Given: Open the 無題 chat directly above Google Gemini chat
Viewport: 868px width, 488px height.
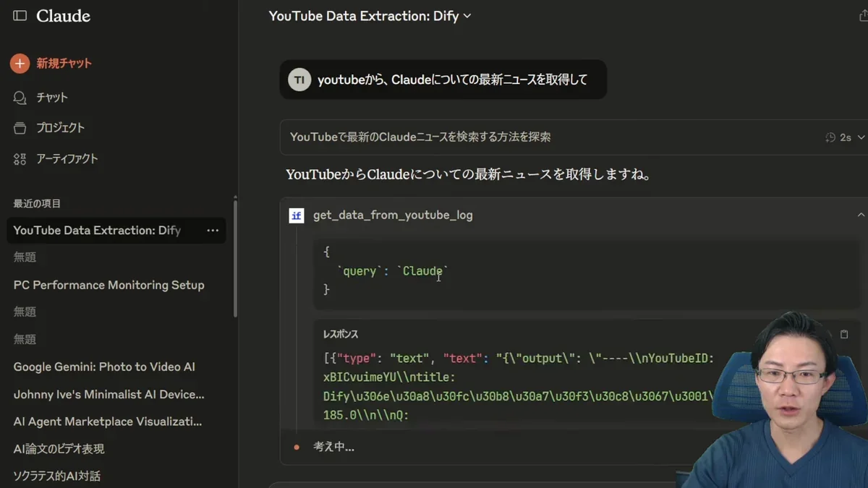Looking at the screenshot, I should tap(25, 339).
